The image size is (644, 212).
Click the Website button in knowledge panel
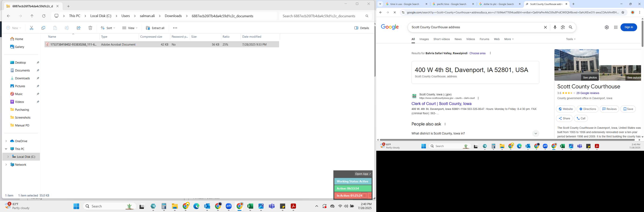[x=565, y=109]
